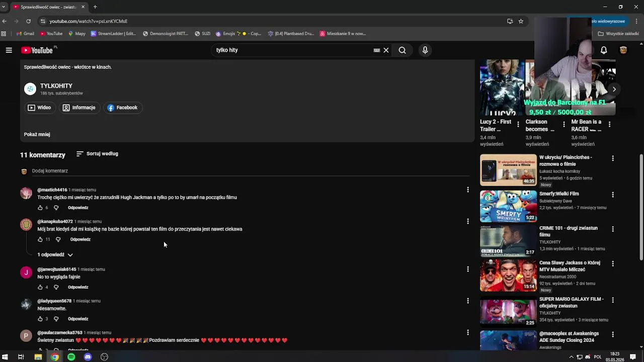This screenshot has height=362, width=644.
Task: Open the Gmail bookmark
Action: pyautogui.click(x=25, y=34)
